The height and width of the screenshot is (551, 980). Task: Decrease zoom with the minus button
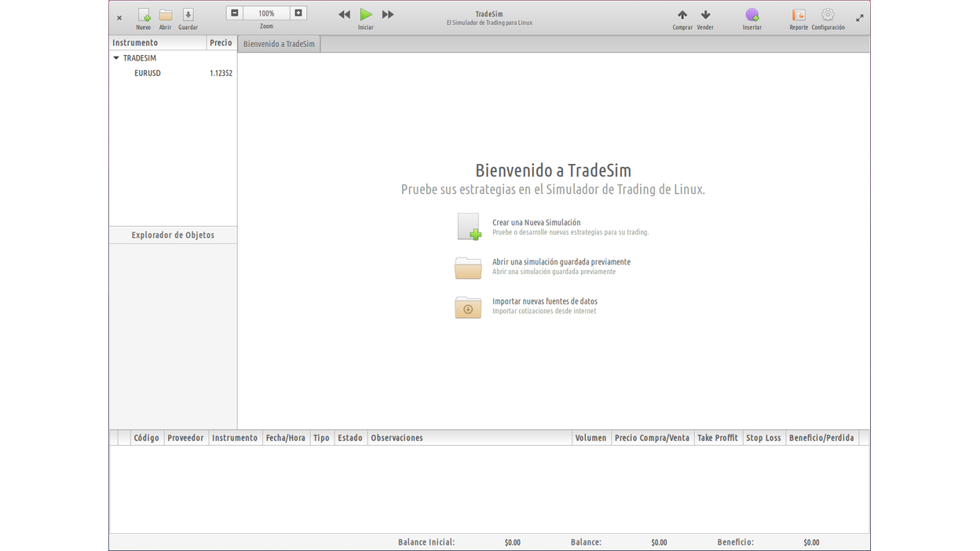pos(235,13)
